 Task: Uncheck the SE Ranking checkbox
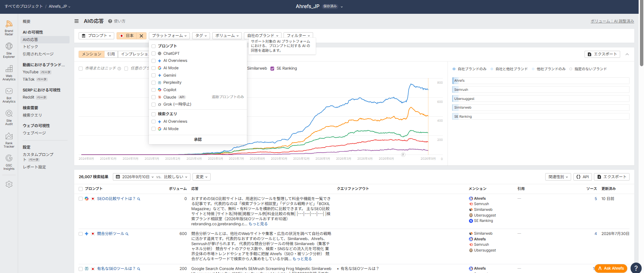[272, 69]
